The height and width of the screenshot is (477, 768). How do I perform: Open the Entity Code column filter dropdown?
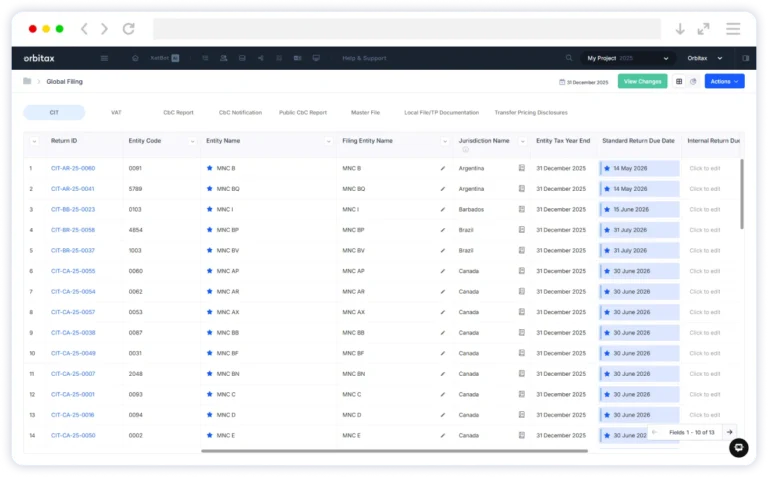click(x=193, y=141)
